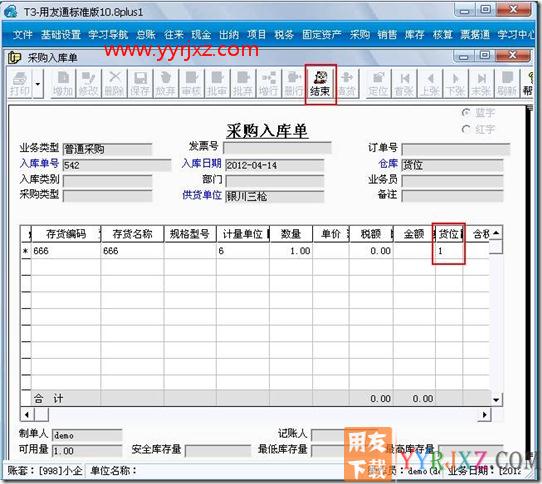Click the 审核 audit toolbar icon
The height and width of the screenshot is (484, 542).
[x=191, y=84]
